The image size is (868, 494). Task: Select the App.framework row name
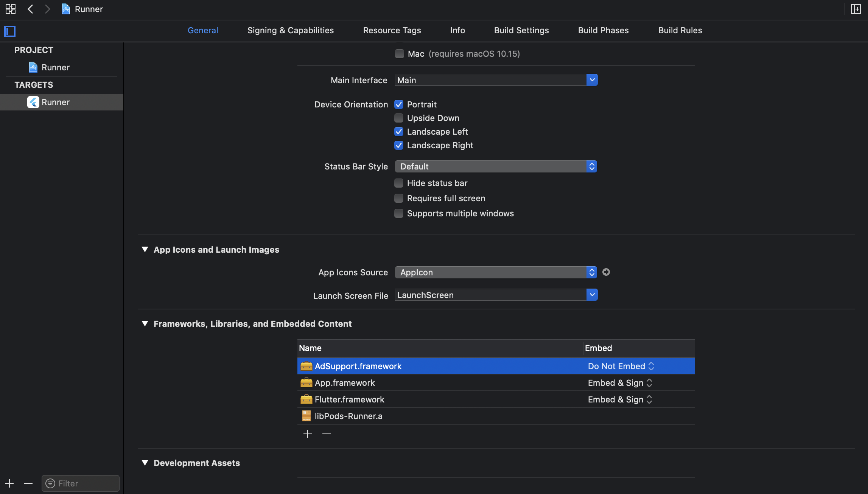point(345,383)
